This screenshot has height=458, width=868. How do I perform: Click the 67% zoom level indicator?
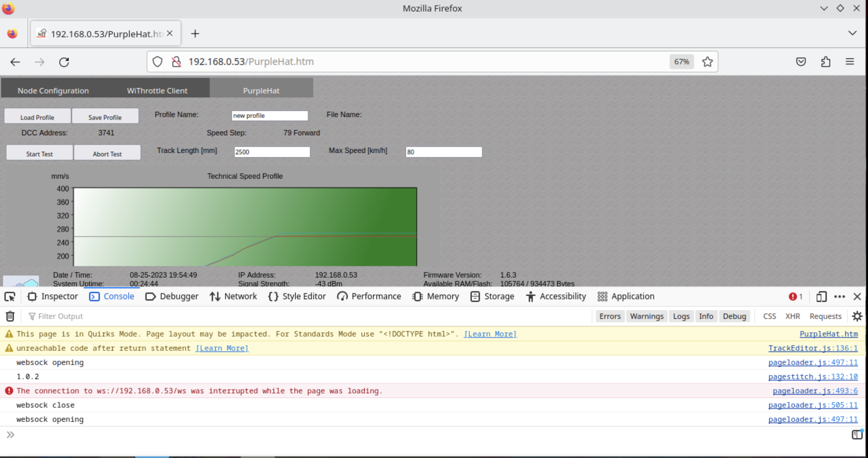click(681, 62)
